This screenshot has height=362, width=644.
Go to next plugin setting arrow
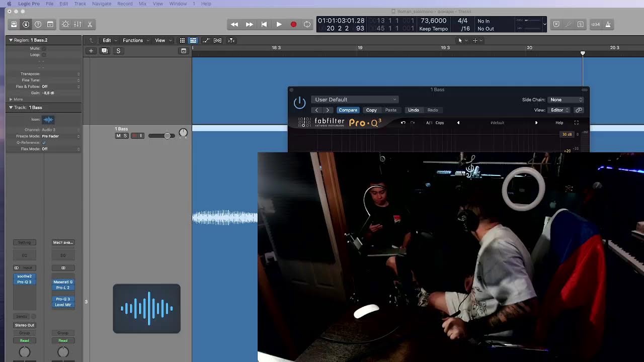[328, 110]
